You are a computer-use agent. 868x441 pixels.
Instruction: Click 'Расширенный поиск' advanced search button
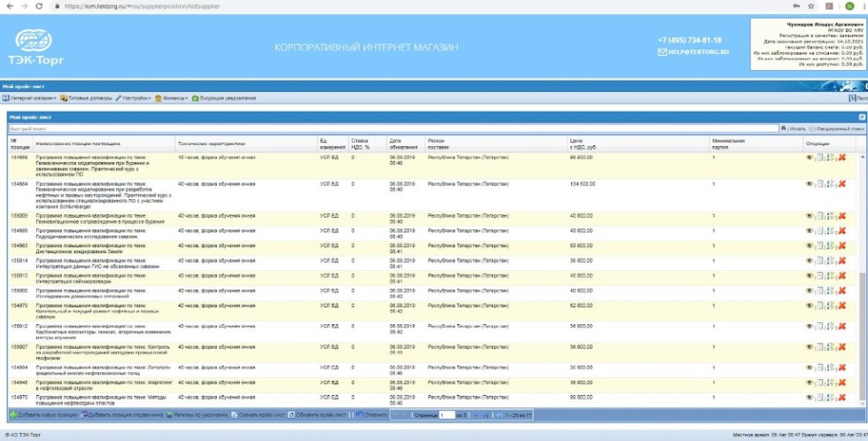point(837,128)
